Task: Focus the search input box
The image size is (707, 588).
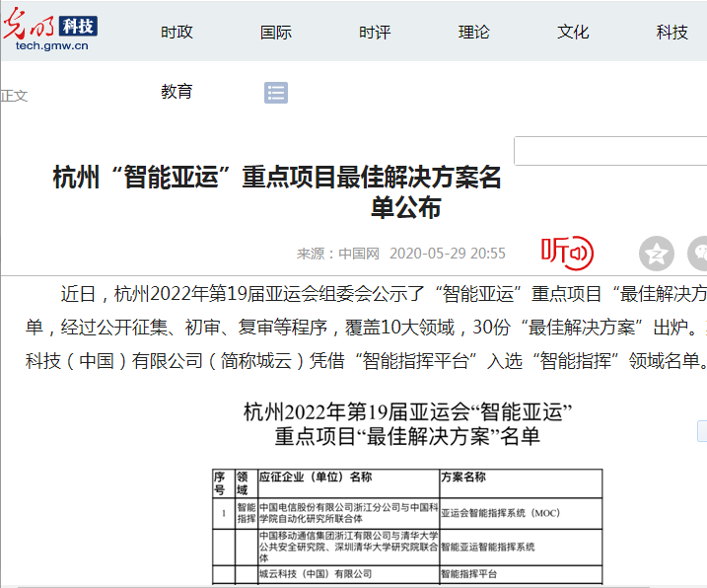Action: click(x=610, y=151)
